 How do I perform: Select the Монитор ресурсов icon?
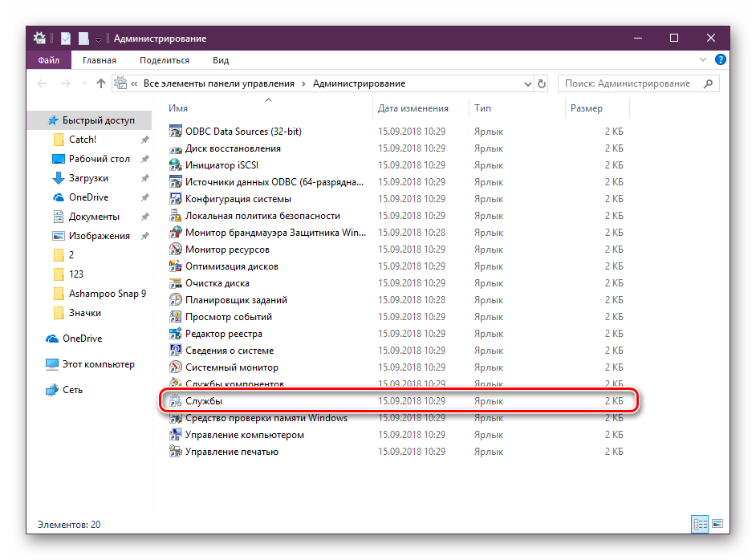tap(176, 250)
